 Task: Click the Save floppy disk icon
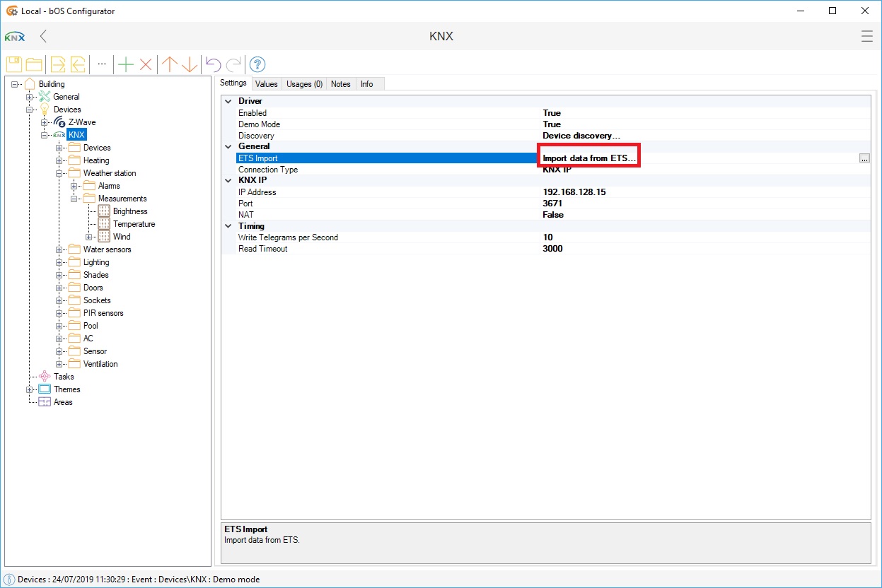coord(14,64)
